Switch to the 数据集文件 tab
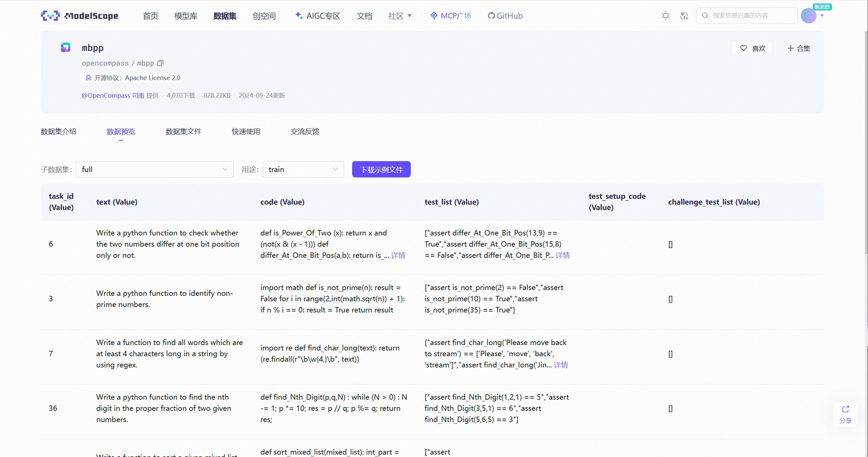This screenshot has height=457, width=868. [183, 131]
